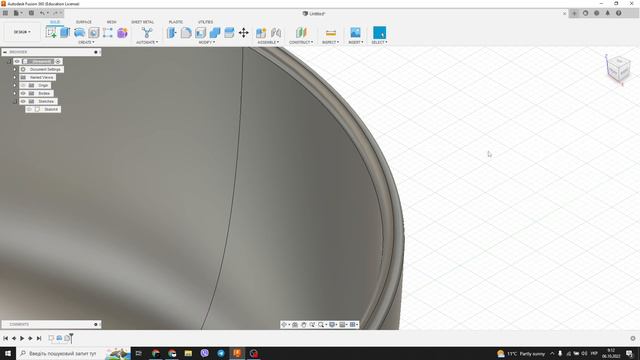Click the Pan hand navigation icon
This screenshot has height=360, width=640.
[x=304, y=324]
